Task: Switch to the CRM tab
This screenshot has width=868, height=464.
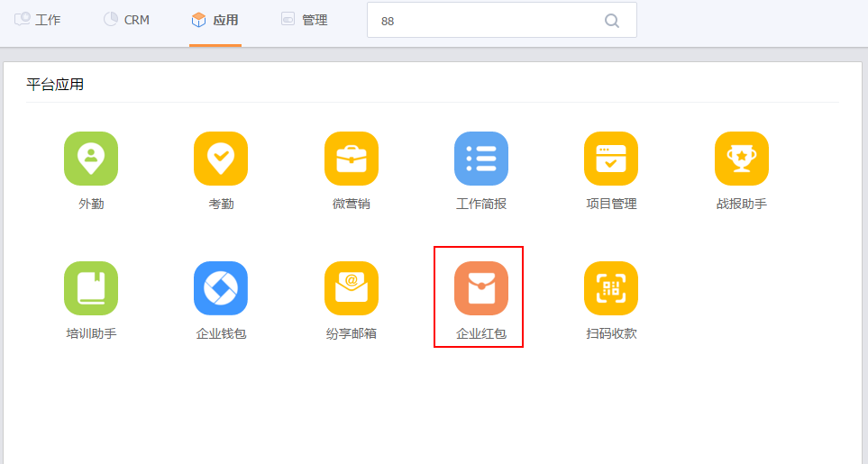Action: tap(127, 20)
